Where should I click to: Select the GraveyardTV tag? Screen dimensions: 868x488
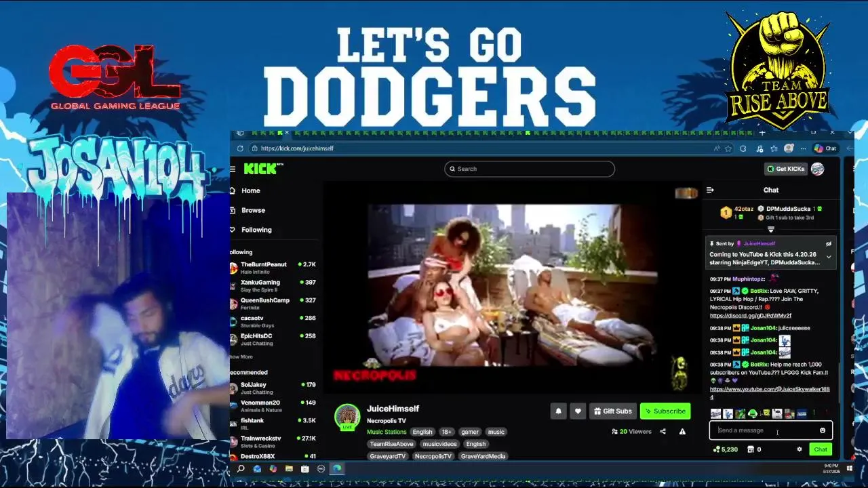click(x=387, y=456)
